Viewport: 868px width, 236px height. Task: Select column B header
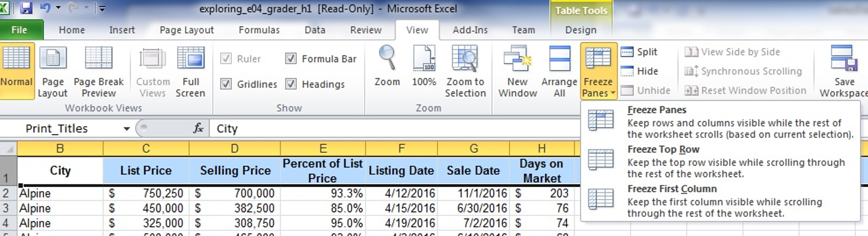click(60, 149)
